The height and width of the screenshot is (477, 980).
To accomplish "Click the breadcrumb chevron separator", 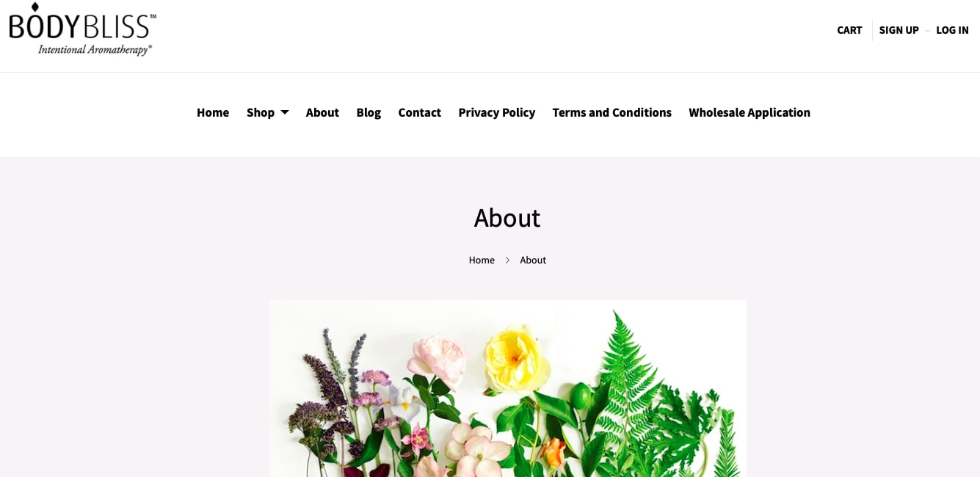I will coord(507,260).
